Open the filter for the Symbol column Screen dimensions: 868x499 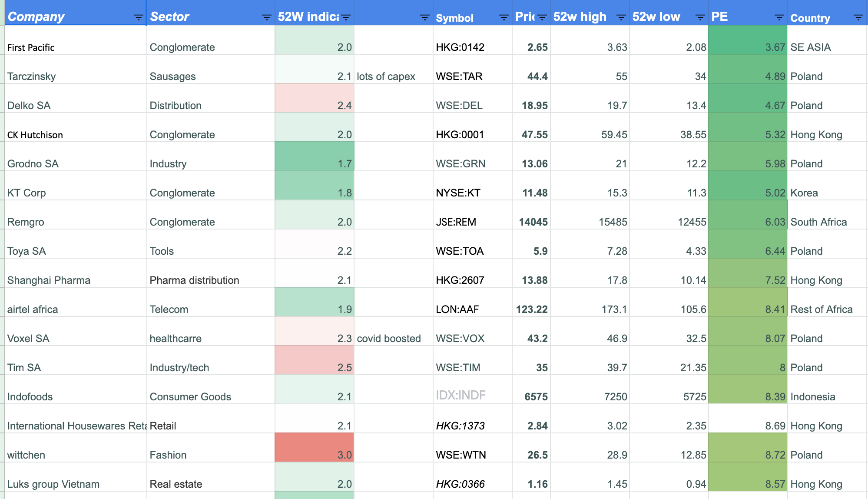503,17
